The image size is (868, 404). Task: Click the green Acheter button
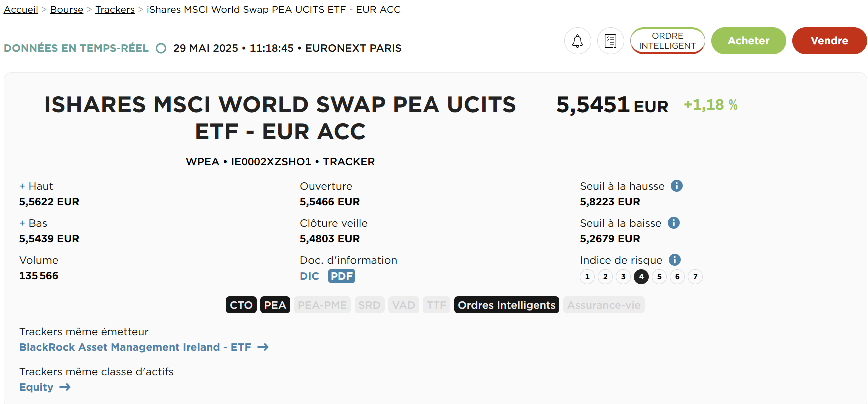pos(749,41)
